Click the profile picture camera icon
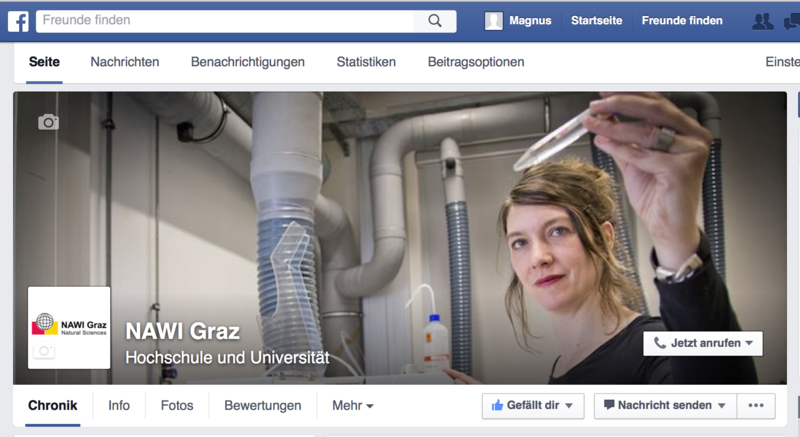The height and width of the screenshot is (437, 800). (44, 351)
